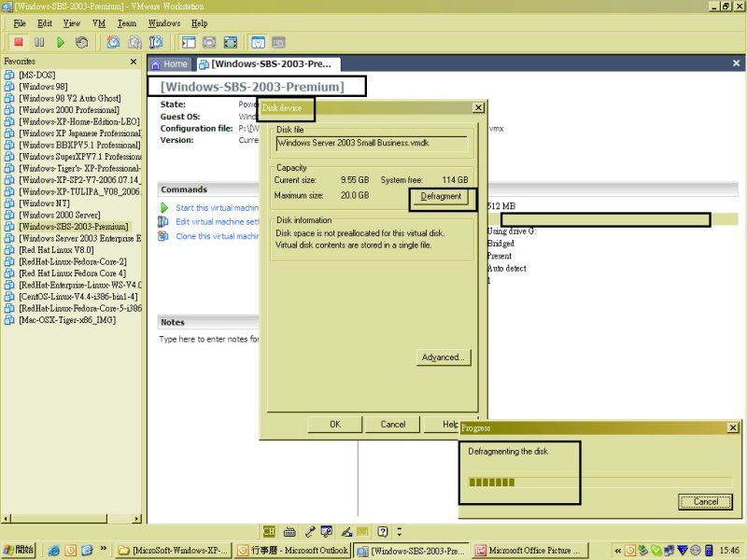Open the VM menu
The height and width of the screenshot is (560, 747).
click(99, 22)
